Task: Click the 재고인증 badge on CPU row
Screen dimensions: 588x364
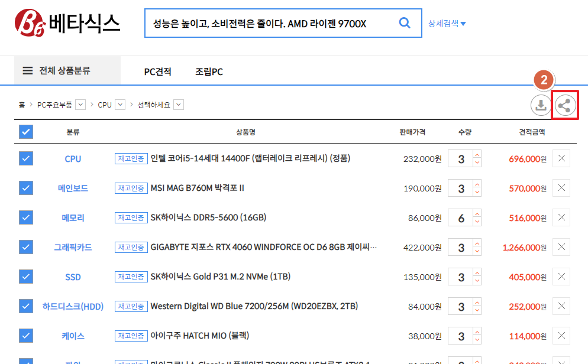Action: (x=131, y=159)
